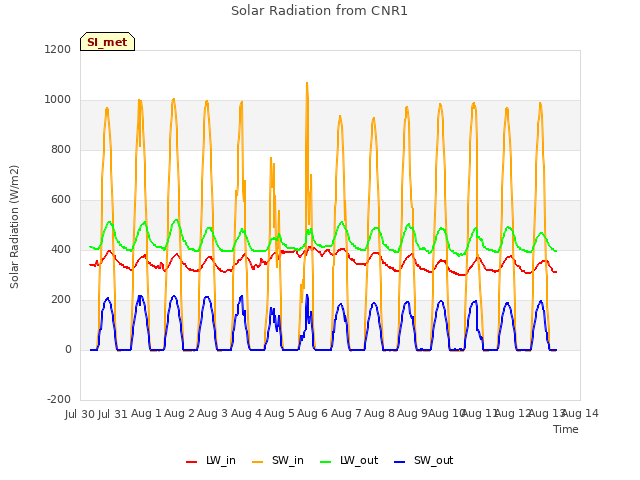Toggle the SW_out legend entry
This screenshot has width=640, height=480.
(423, 460)
